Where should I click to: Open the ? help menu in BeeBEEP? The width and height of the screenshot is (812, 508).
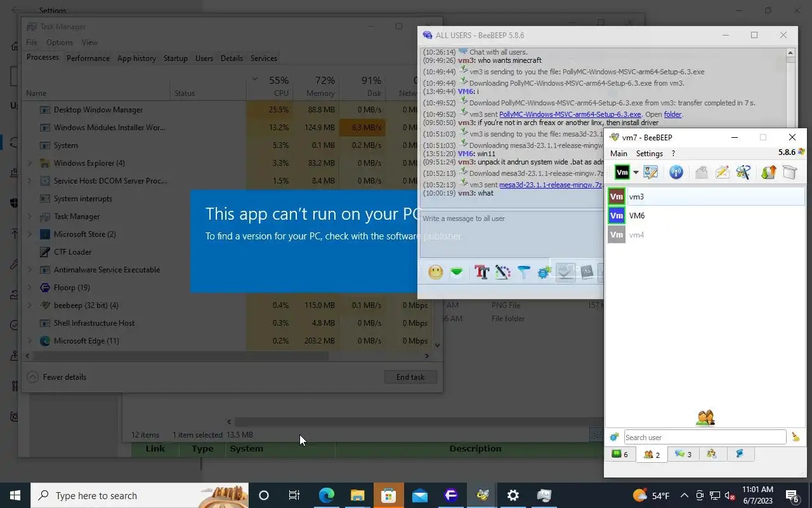673,153
